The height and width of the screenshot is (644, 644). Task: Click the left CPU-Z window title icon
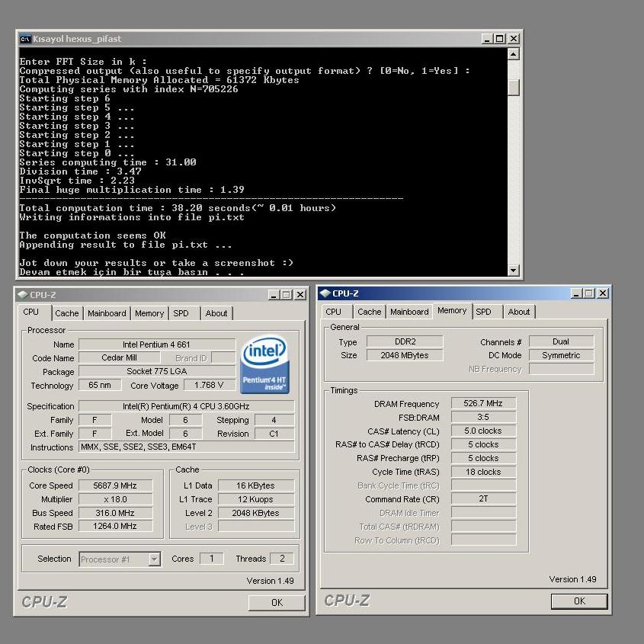23,294
